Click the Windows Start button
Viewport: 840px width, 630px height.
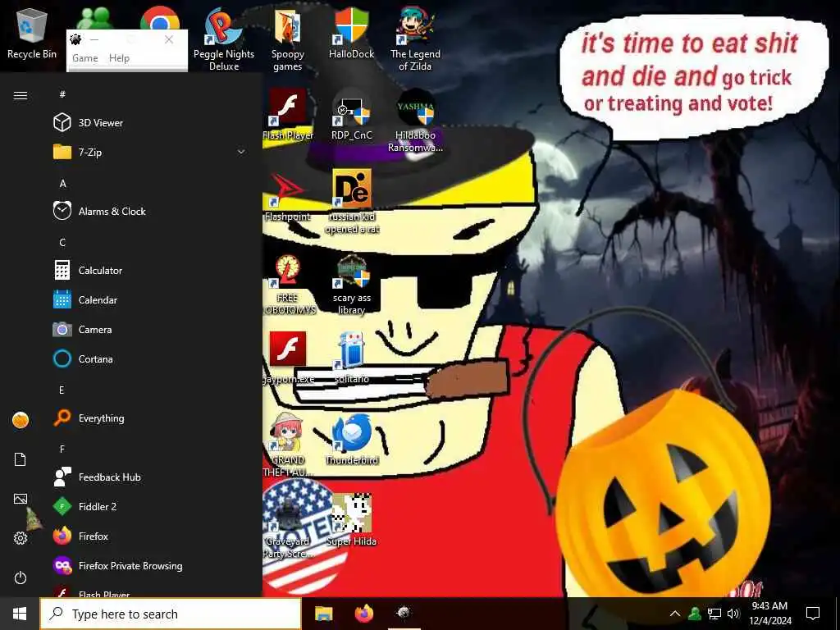click(x=20, y=614)
